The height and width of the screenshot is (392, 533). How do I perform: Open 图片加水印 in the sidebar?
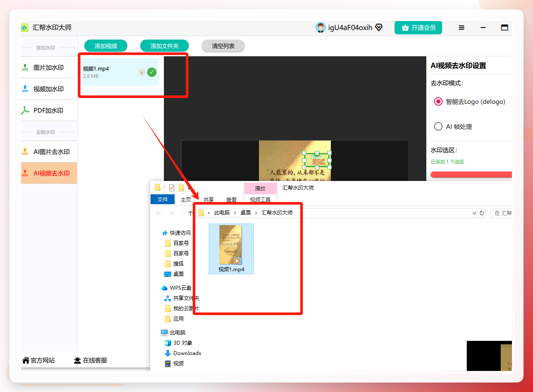(49, 67)
